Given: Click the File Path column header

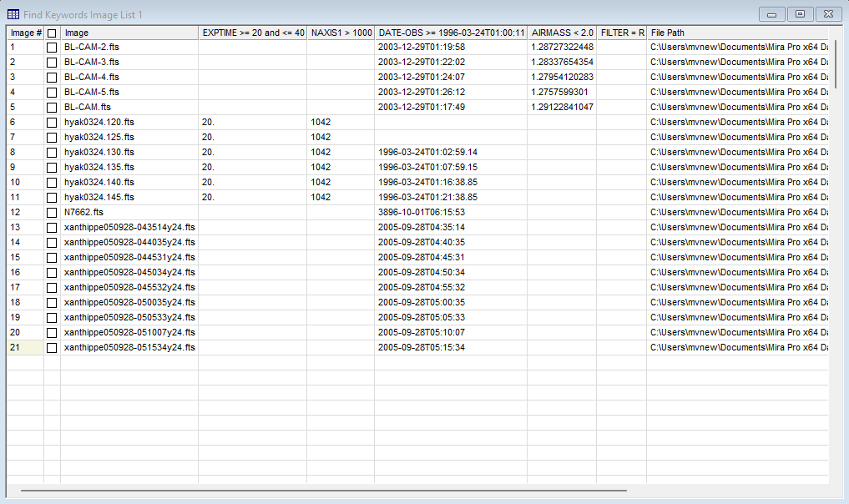Looking at the screenshot, I should tap(737, 33).
